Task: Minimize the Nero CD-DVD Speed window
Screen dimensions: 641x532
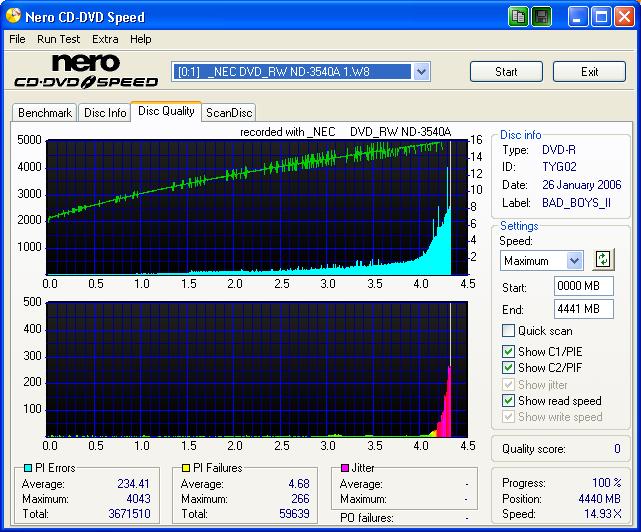Action: [577, 16]
